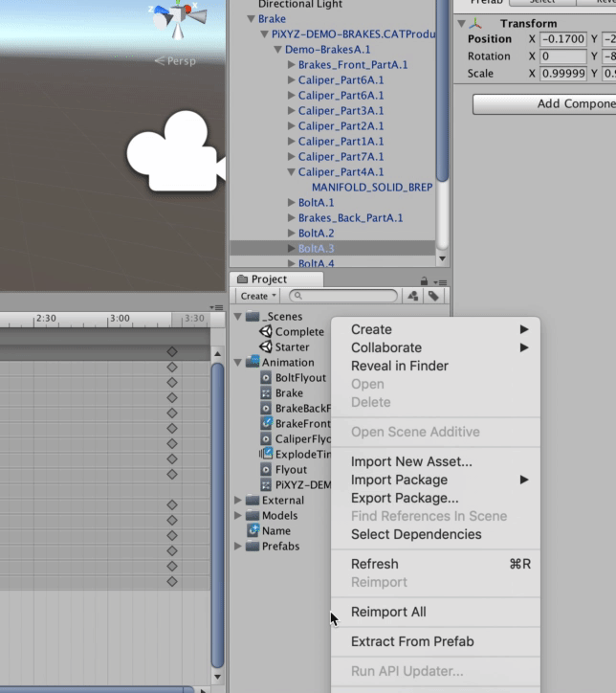Screen dimensions: 616x693
Task: Select the Starter scene asset icon
Action: [266, 346]
